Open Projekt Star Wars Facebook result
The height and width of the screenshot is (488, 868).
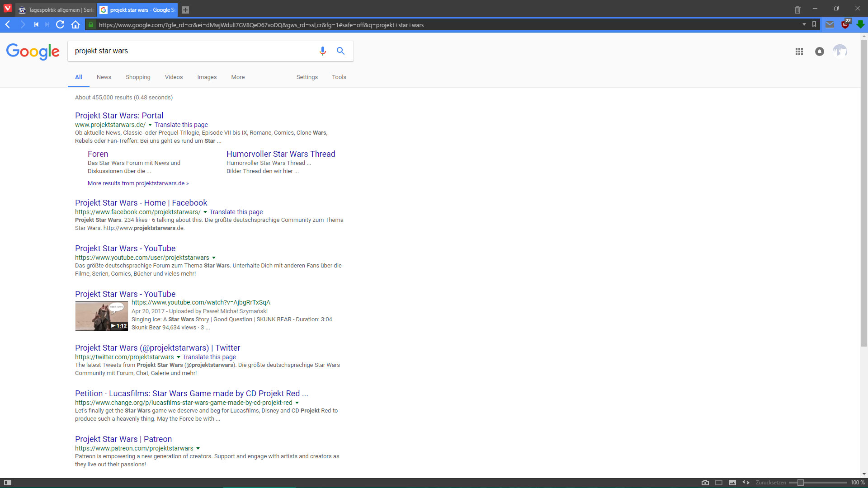[x=141, y=203]
